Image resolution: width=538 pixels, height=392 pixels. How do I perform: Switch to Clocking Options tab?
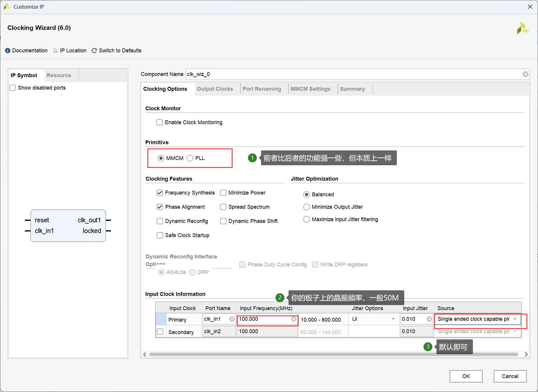coord(165,89)
